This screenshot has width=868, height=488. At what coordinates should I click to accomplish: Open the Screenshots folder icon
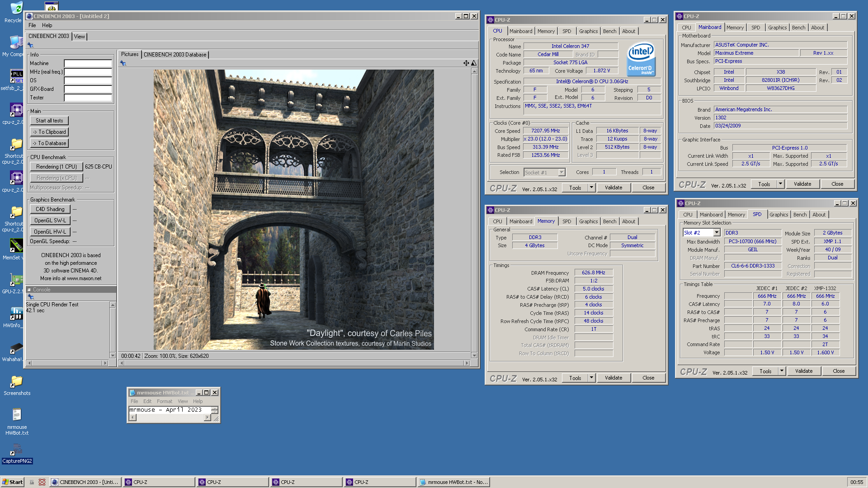(x=16, y=382)
